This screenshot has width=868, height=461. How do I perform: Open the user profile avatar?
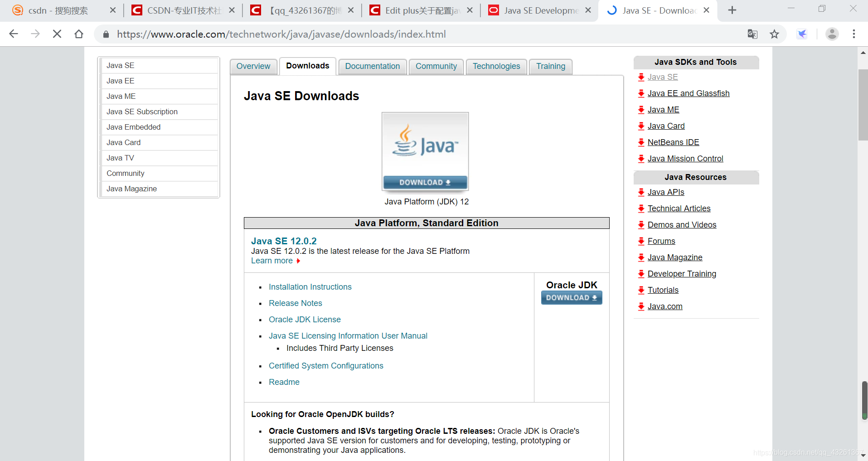point(832,34)
